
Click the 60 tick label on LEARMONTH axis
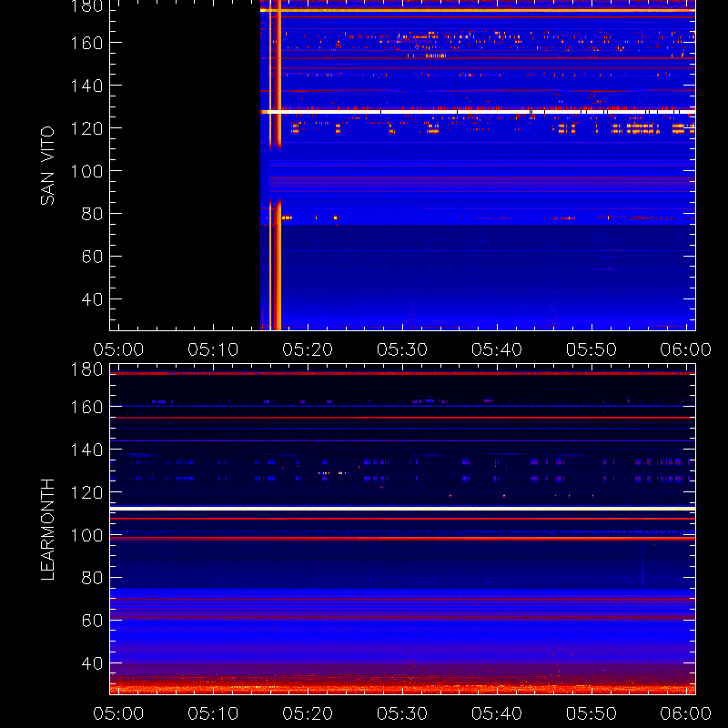[92, 621]
